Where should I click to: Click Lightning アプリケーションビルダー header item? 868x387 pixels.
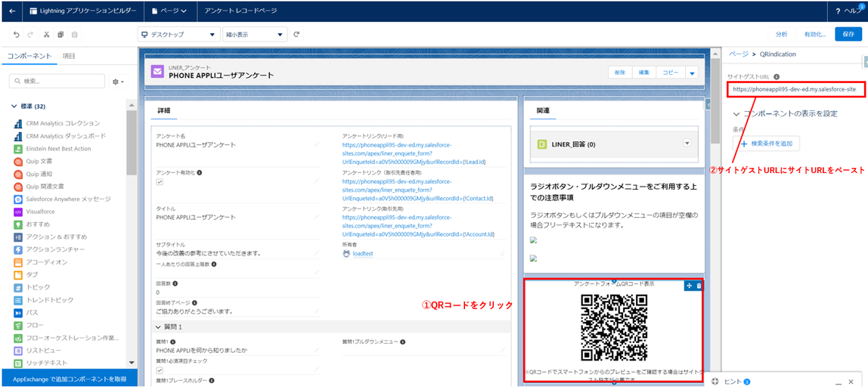coord(83,11)
